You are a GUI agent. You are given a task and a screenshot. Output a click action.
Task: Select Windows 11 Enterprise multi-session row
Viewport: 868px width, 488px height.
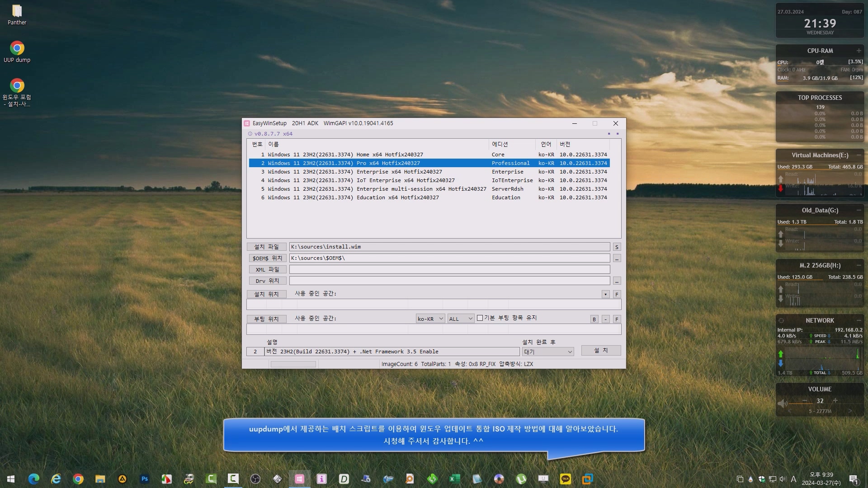click(x=429, y=189)
